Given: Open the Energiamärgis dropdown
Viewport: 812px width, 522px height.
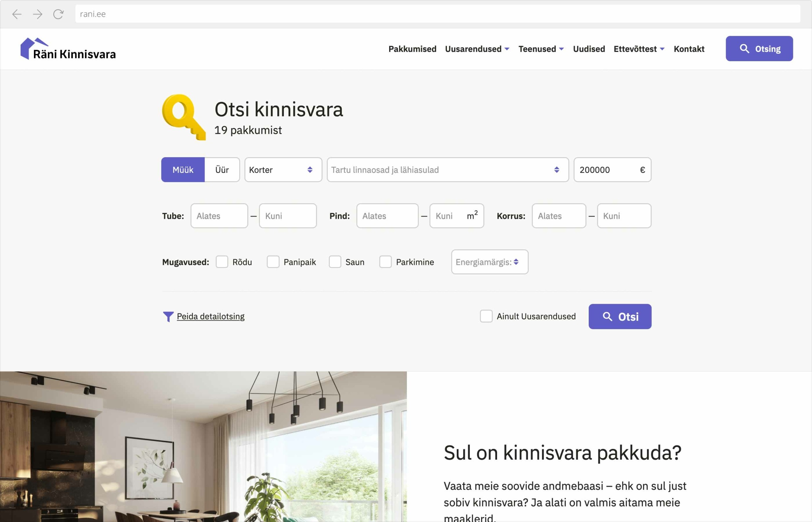Looking at the screenshot, I should pyautogui.click(x=489, y=262).
